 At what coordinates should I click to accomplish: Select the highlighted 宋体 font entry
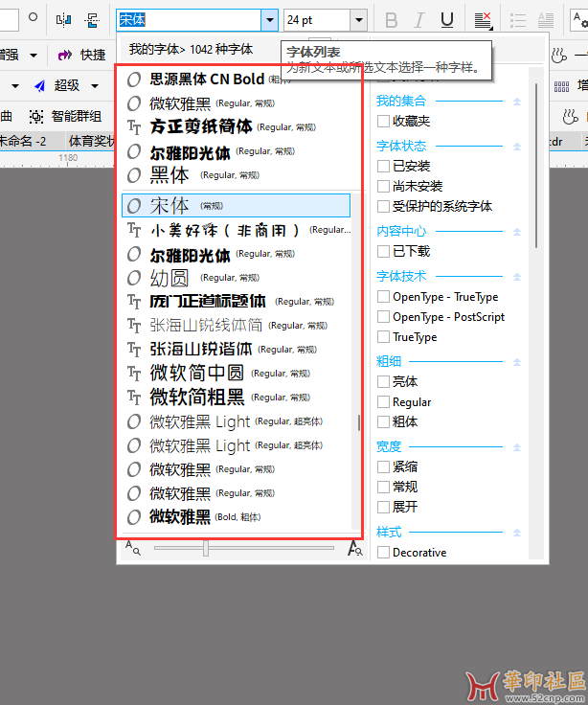coord(236,206)
